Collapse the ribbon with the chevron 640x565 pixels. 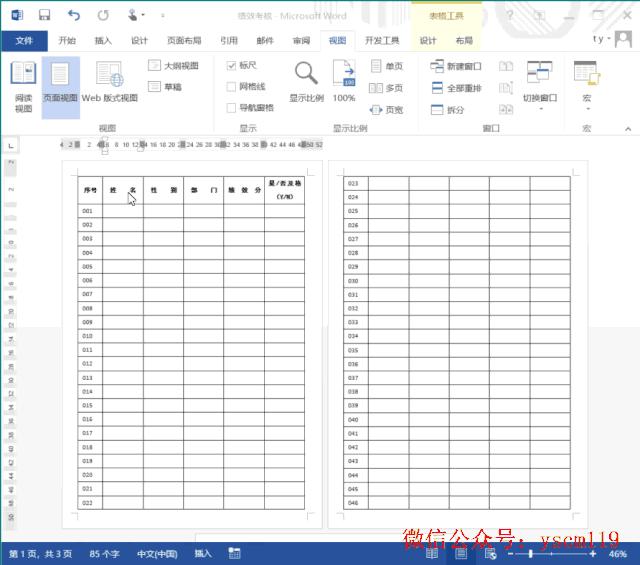coord(628,129)
